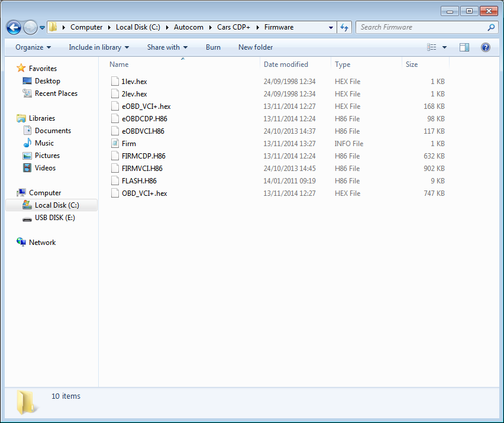The width and height of the screenshot is (504, 423).
Task: Click the search magnifier icon
Action: (491, 28)
